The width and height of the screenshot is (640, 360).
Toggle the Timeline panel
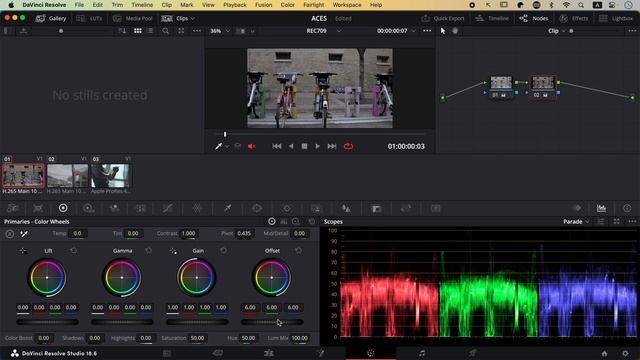(x=492, y=18)
